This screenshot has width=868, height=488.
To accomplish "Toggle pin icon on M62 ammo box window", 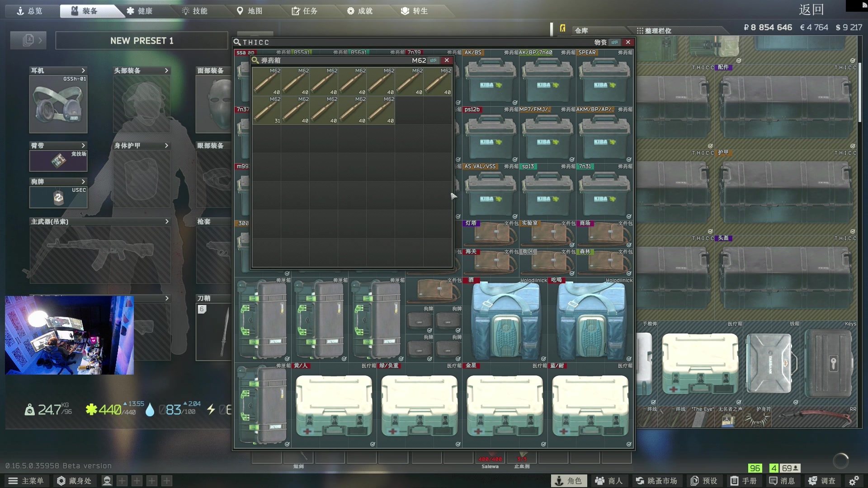I will [x=434, y=60].
